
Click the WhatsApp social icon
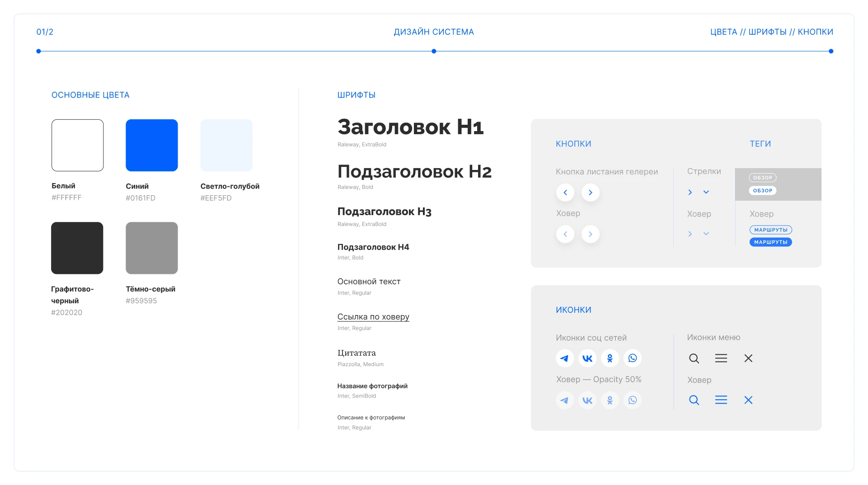(632, 358)
